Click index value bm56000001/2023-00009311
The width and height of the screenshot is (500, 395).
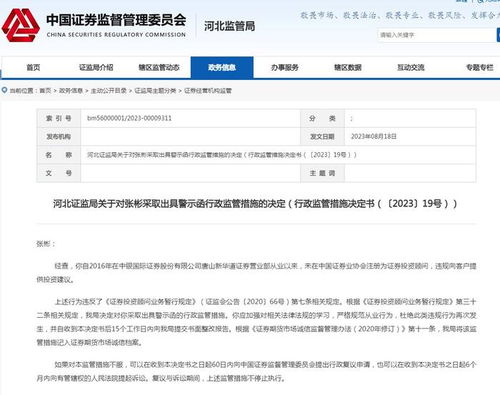point(129,118)
